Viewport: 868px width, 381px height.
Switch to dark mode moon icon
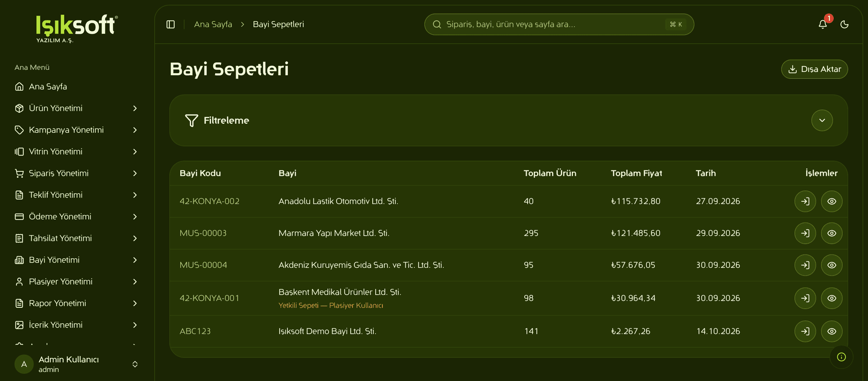click(x=844, y=24)
